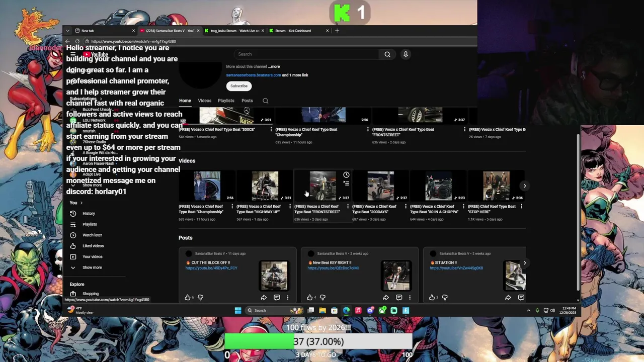Viewport: 644px width, 362px height.
Task: Go back with the browser back arrow
Action: click(68, 41)
